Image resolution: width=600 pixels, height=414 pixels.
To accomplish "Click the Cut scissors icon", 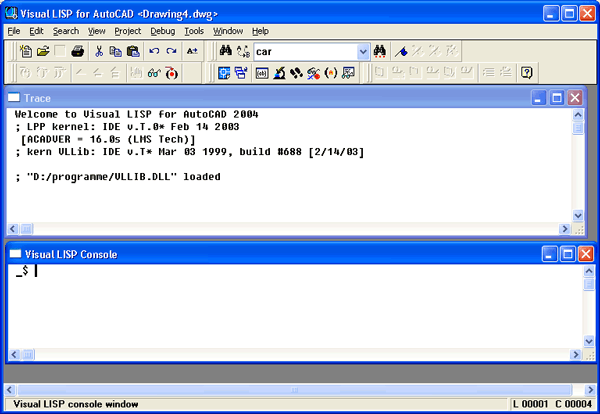I will (x=99, y=50).
